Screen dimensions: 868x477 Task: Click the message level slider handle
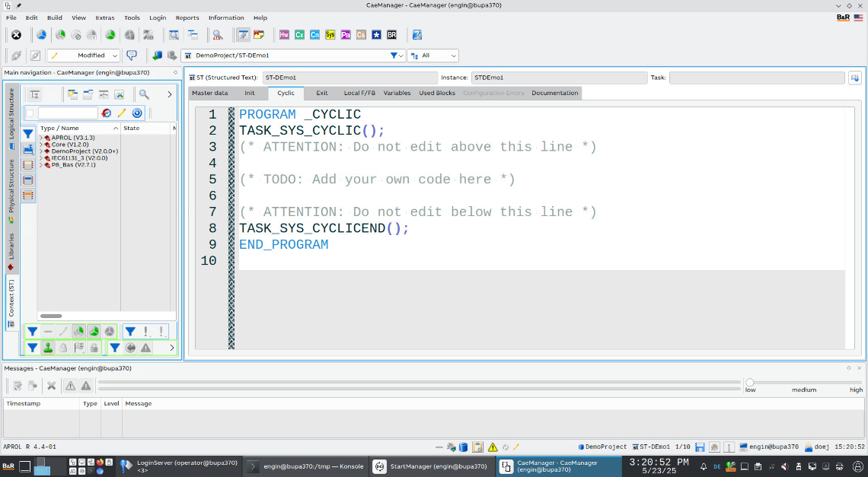pyautogui.click(x=750, y=383)
